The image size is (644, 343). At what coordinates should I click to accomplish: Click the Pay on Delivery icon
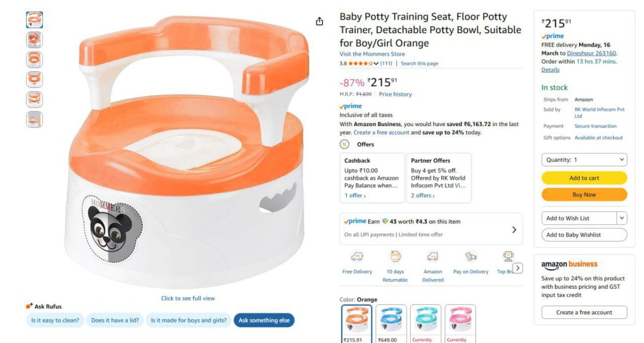(x=471, y=257)
